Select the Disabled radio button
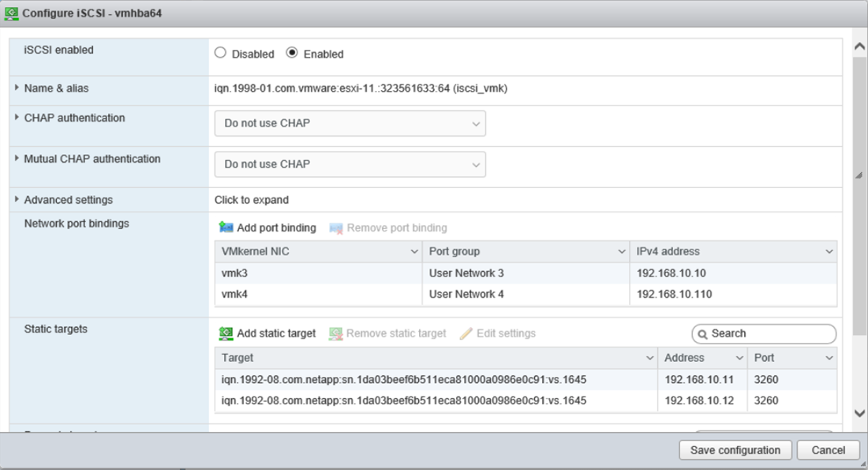Image resolution: width=868 pixels, height=470 pixels. coord(220,53)
